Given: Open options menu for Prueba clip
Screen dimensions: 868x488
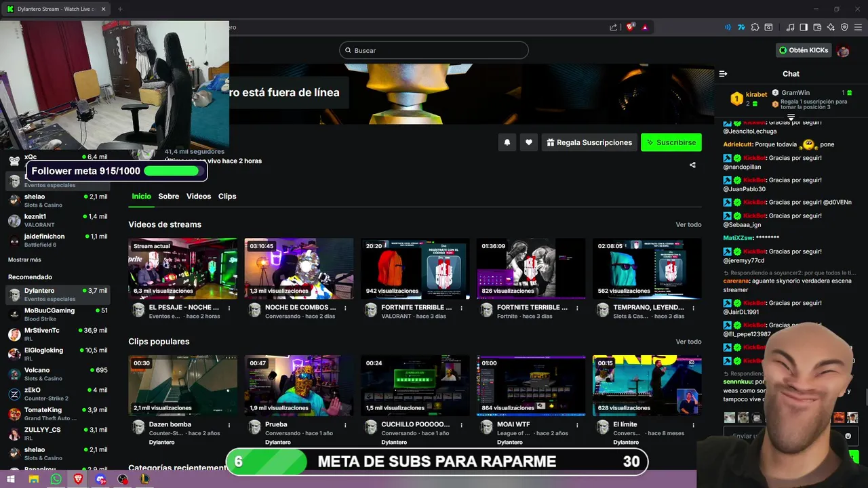Looking at the screenshot, I should click(345, 425).
